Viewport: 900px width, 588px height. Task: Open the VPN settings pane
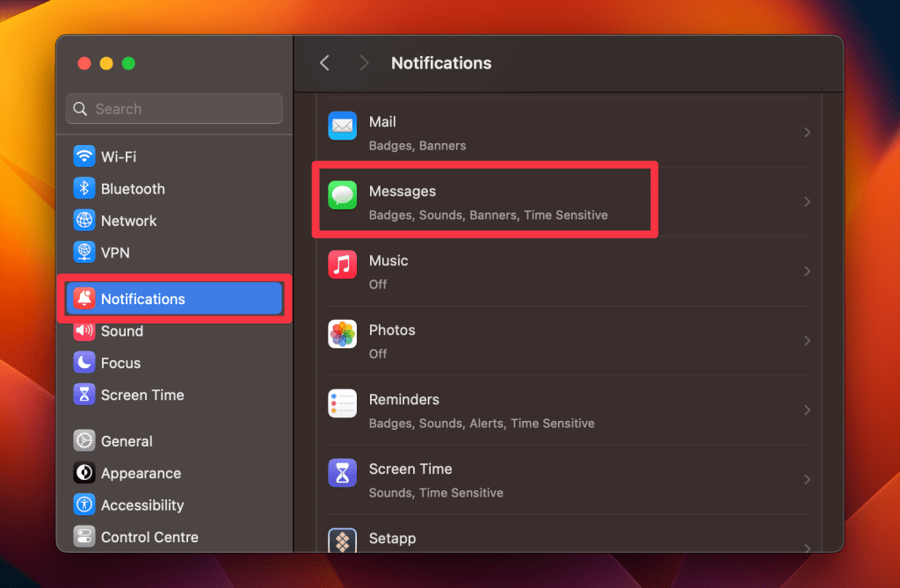114,252
